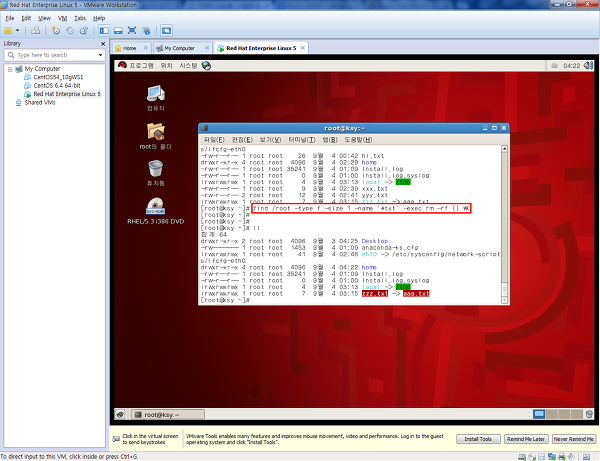The height and width of the screenshot is (461, 600).
Task: Click the hard disk status icon
Action: point(522,457)
